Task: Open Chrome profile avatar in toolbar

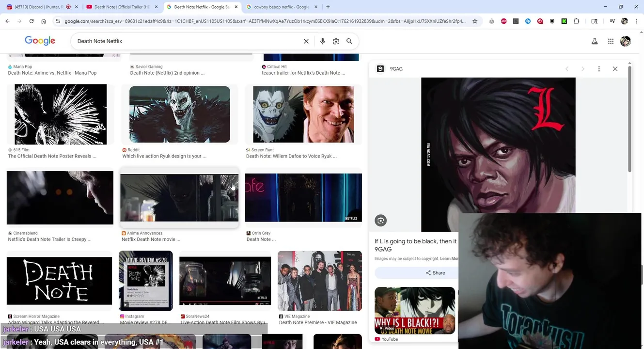Action: 625,21
